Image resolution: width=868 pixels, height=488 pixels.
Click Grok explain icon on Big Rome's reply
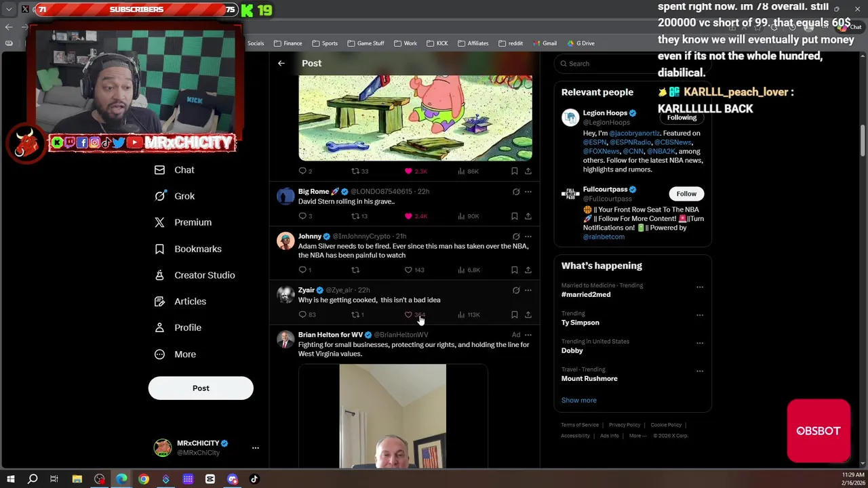click(516, 192)
